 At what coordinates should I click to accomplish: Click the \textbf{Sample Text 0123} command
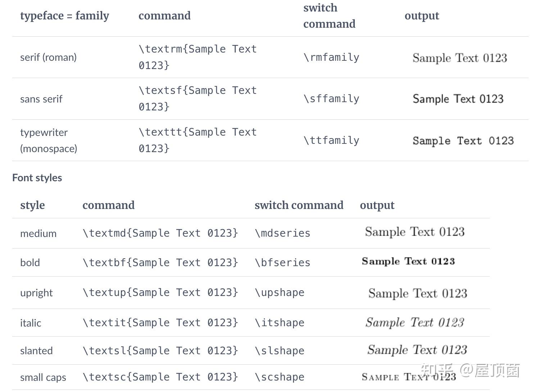pyautogui.click(x=160, y=263)
